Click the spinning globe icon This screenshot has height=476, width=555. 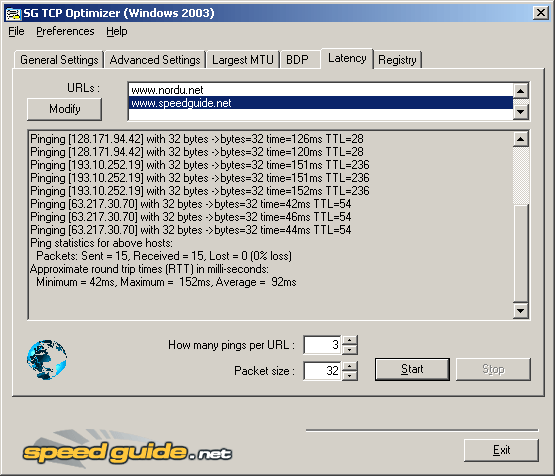pos(47,360)
